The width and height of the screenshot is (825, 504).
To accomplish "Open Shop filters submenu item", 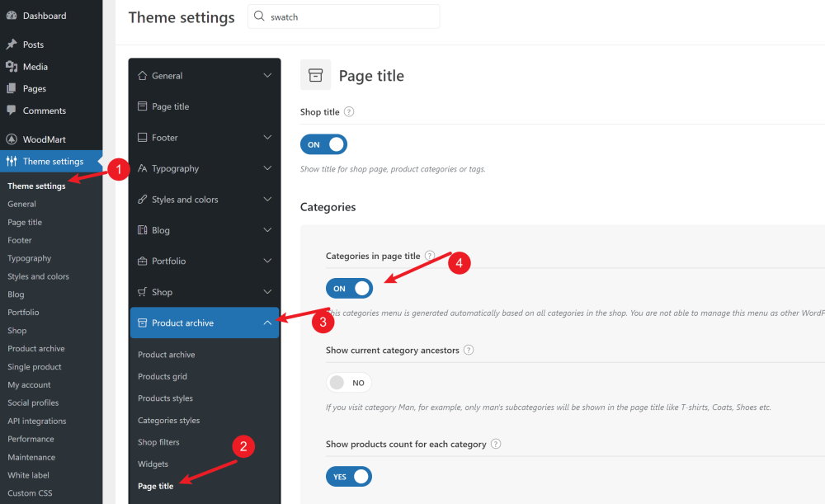I will [158, 442].
